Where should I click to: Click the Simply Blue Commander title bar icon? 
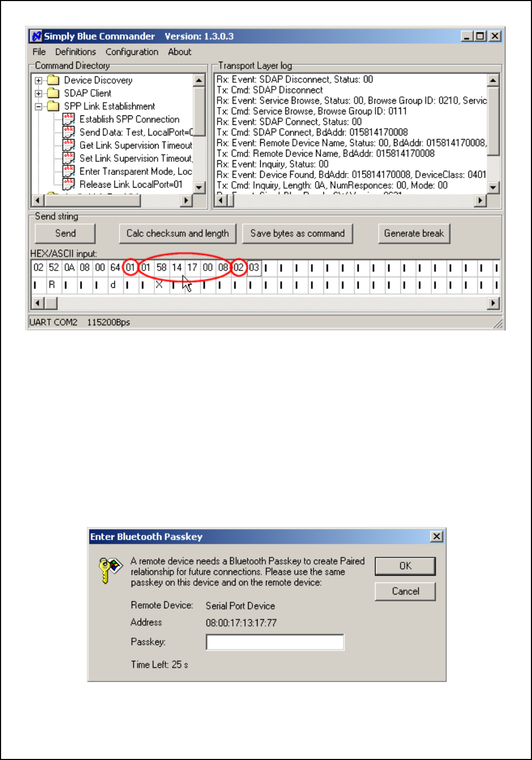(36, 36)
